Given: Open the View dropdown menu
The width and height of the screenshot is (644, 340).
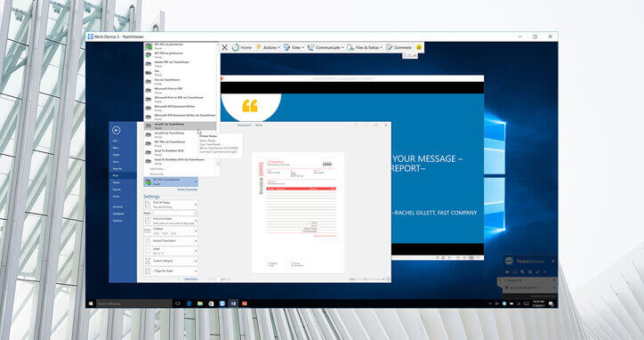Looking at the screenshot, I should tap(294, 48).
